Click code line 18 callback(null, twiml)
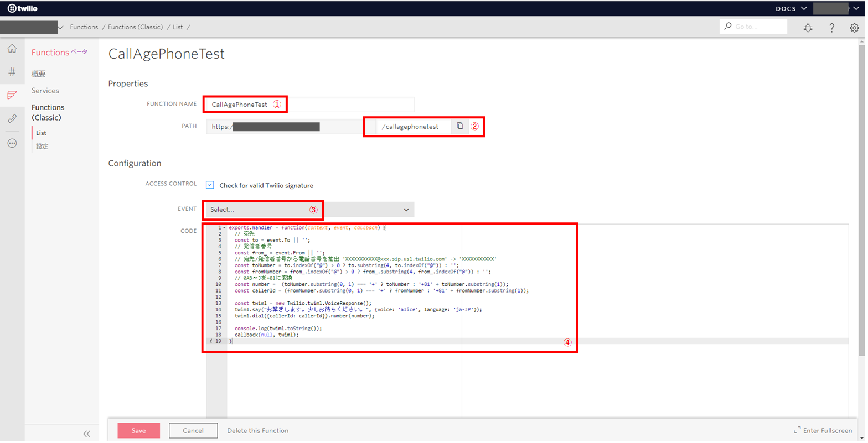The width and height of the screenshot is (868, 443). pyautogui.click(x=266, y=335)
